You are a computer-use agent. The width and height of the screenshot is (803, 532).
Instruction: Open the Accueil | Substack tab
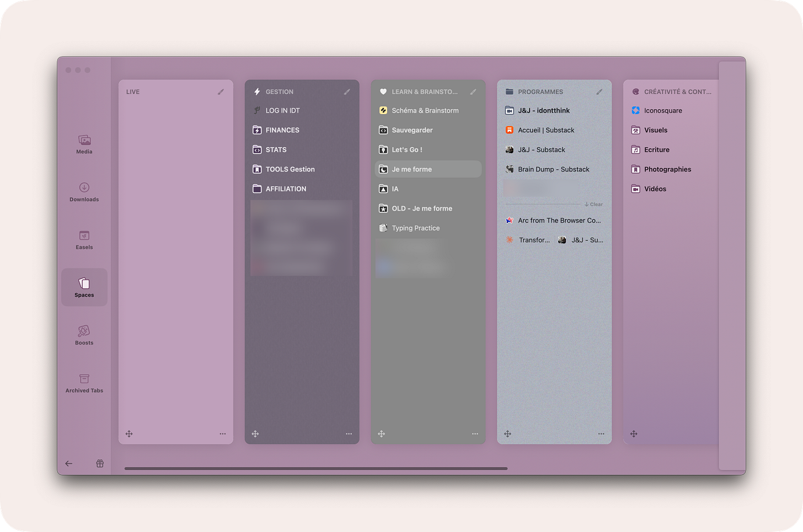(x=554, y=130)
